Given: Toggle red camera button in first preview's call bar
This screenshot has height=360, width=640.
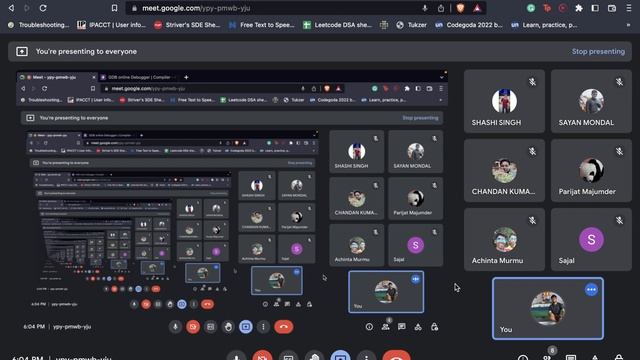Looking at the screenshot, I should [193, 327].
